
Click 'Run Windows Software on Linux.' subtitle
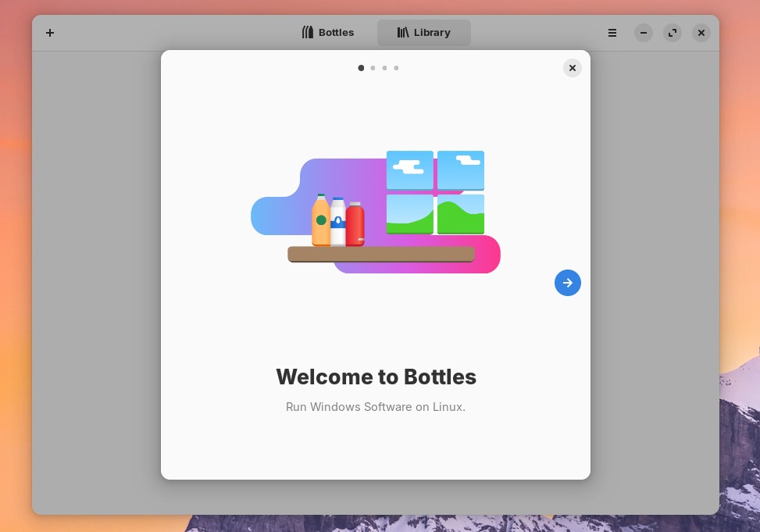click(376, 407)
